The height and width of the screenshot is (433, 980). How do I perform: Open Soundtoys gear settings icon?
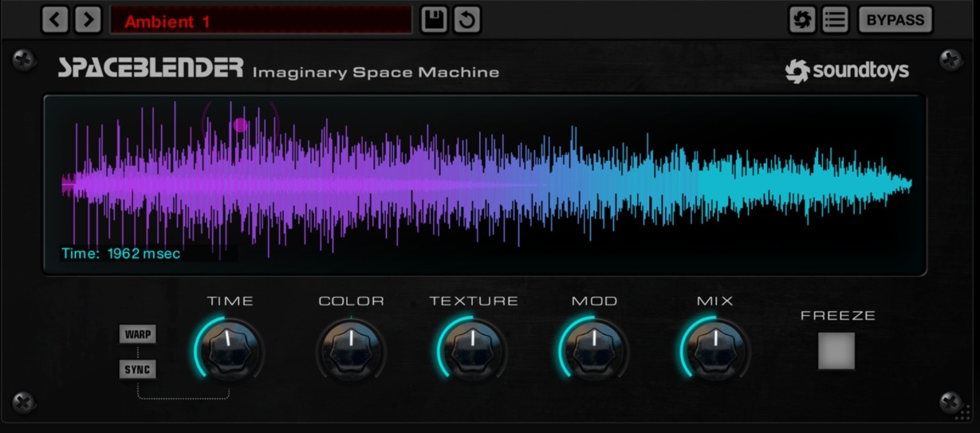click(x=802, y=19)
